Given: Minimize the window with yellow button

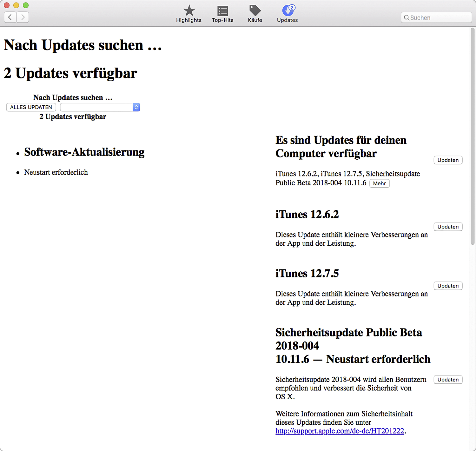Looking at the screenshot, I should click(16, 5).
